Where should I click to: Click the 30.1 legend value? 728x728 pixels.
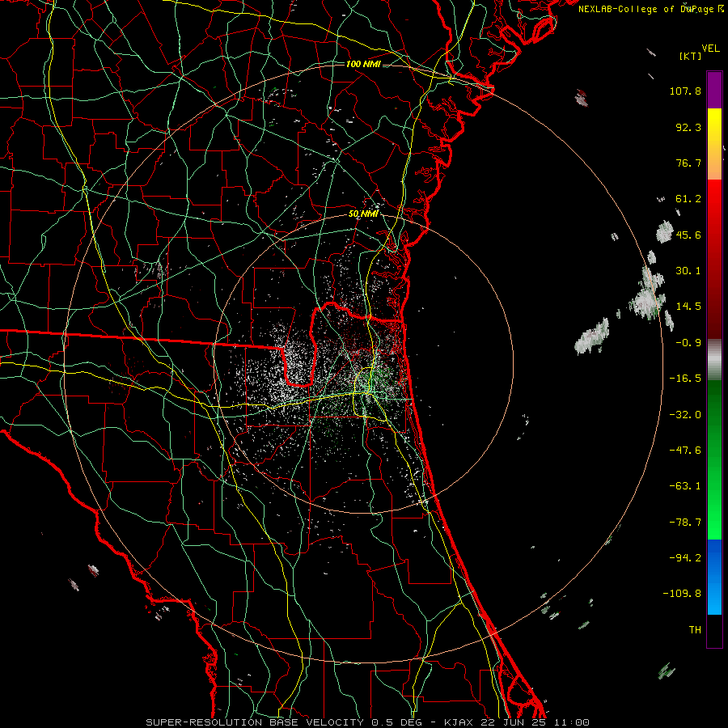coord(688,271)
